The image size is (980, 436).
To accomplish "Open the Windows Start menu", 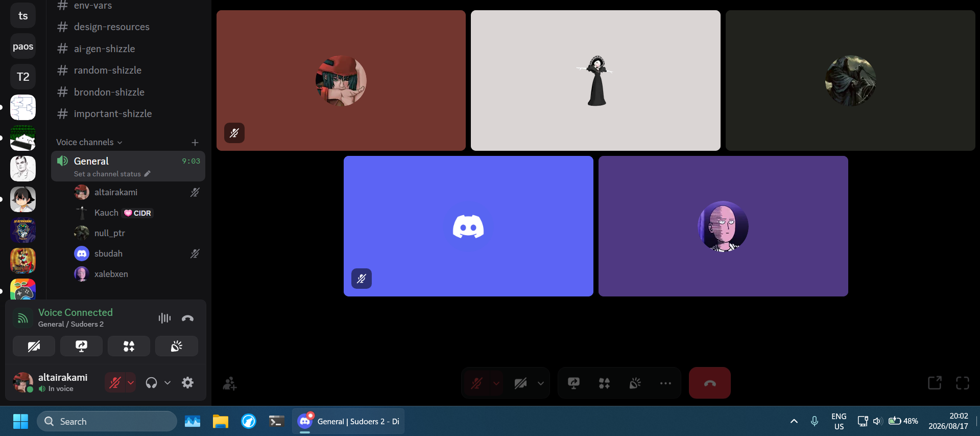I will (20, 421).
